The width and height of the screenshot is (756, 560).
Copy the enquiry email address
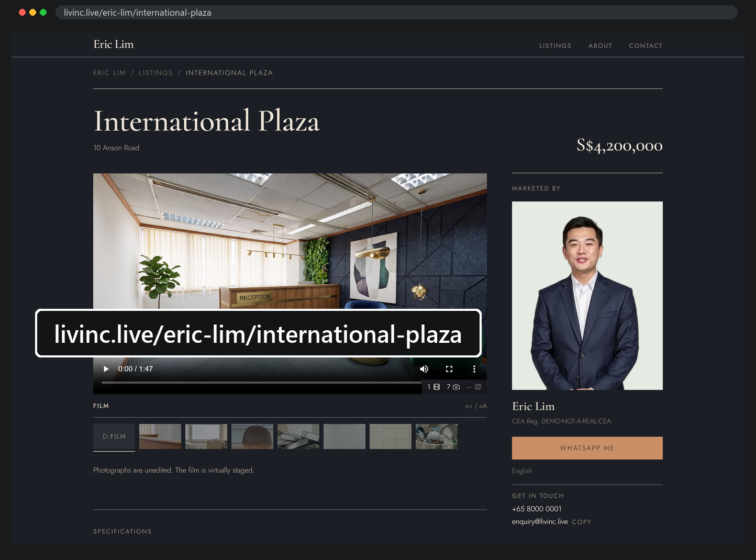click(x=582, y=522)
